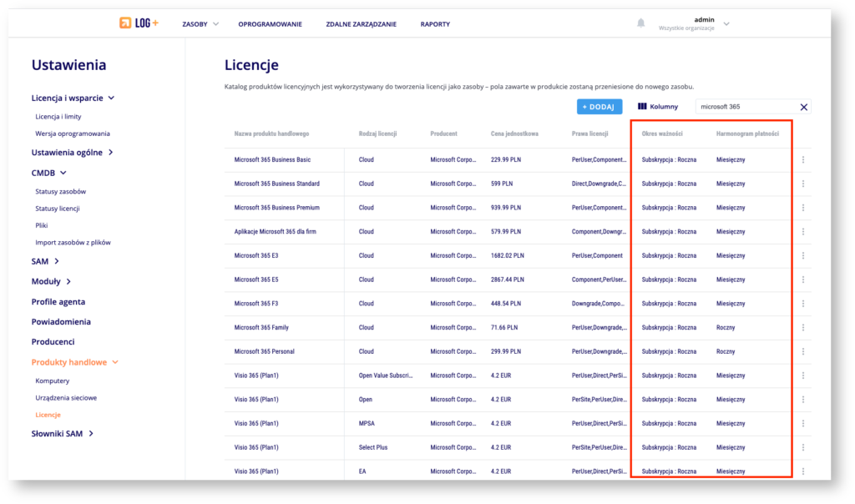Screen dimensions: 855x504
Task: Sort by Producent column header
Action: [x=443, y=134]
